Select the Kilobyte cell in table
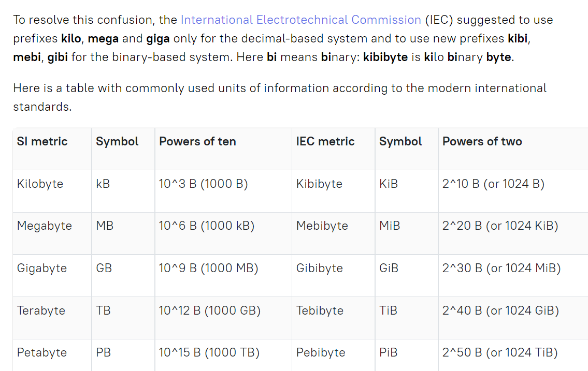588x371 pixels. (x=40, y=184)
